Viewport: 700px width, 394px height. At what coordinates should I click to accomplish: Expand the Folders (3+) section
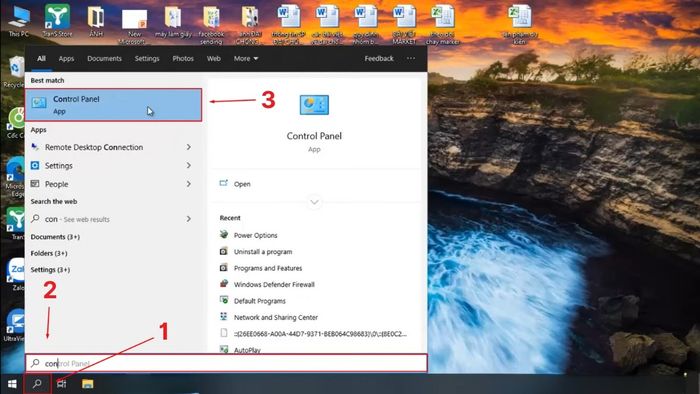(49, 253)
